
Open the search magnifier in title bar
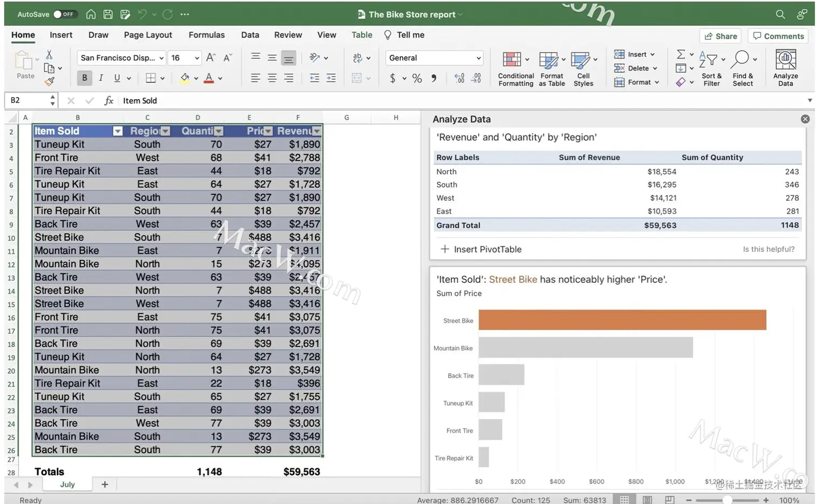[x=780, y=15]
